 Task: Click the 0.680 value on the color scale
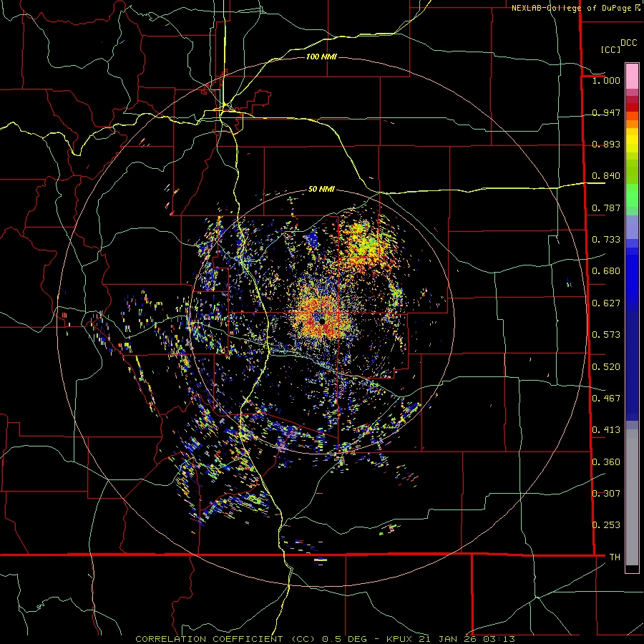tap(606, 271)
